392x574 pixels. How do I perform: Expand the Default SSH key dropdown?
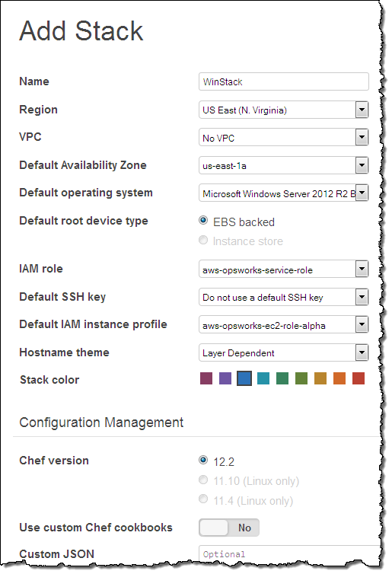point(283,297)
